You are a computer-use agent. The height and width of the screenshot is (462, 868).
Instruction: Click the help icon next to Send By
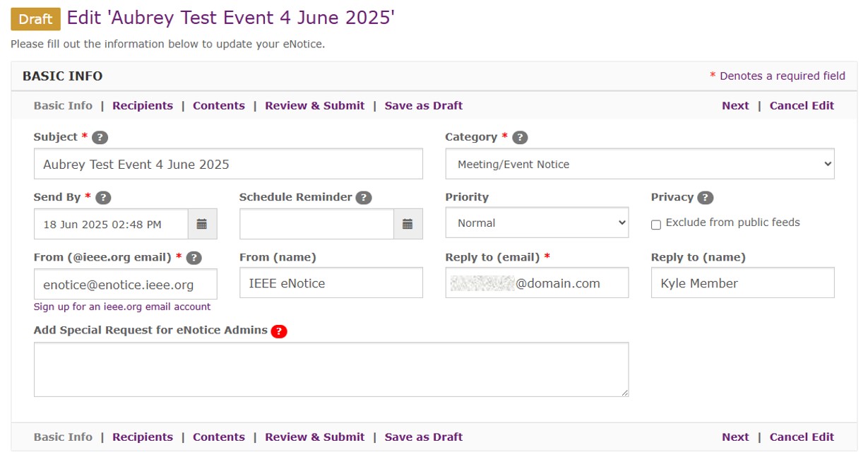[x=103, y=198]
